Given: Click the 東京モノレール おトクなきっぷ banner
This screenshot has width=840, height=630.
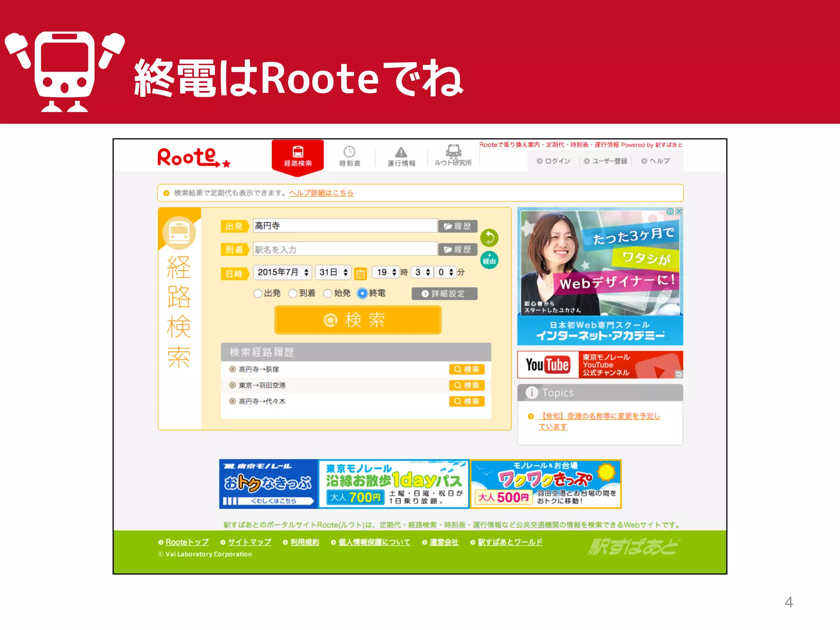Looking at the screenshot, I should [269, 484].
